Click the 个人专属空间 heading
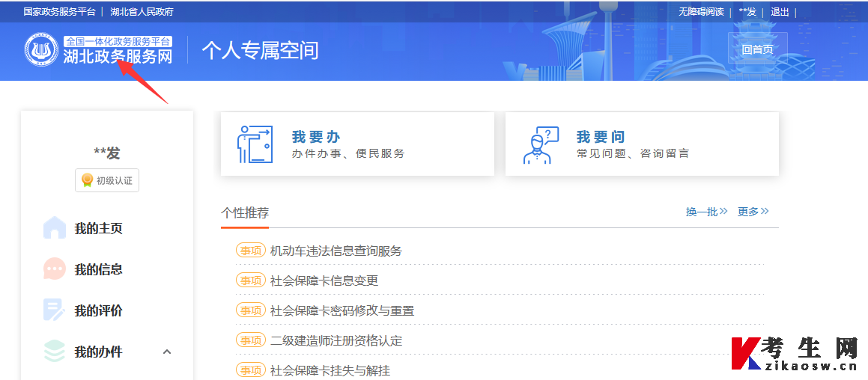The height and width of the screenshot is (380, 868). (x=260, y=50)
